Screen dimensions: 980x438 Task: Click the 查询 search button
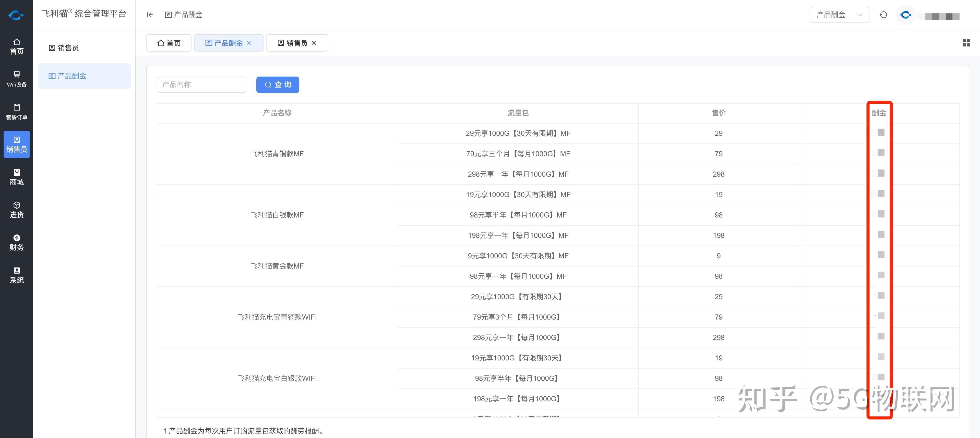(x=277, y=84)
